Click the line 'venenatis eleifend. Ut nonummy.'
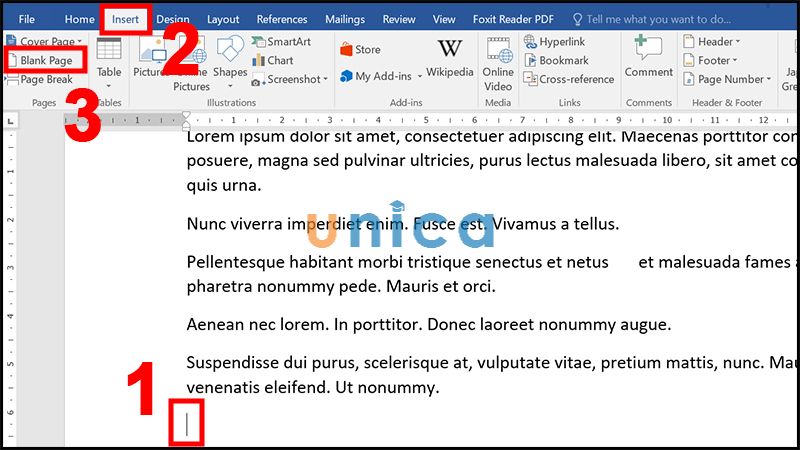This screenshot has height=450, width=800. (x=313, y=387)
